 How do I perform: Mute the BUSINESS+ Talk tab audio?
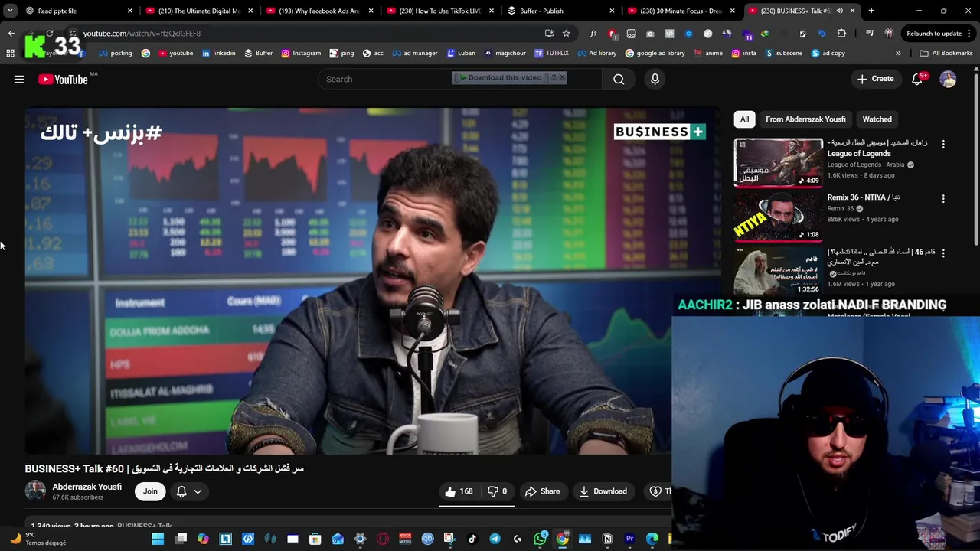pyautogui.click(x=839, y=11)
